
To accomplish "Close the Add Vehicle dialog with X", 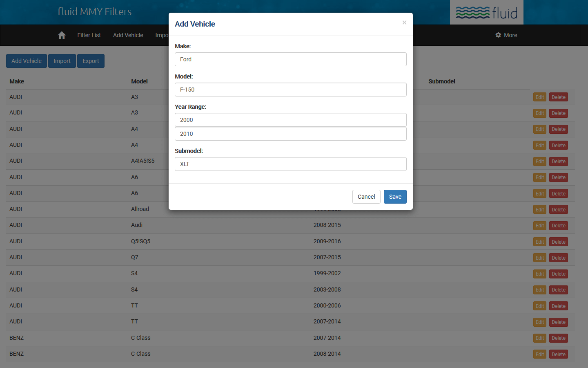I will pyautogui.click(x=404, y=22).
